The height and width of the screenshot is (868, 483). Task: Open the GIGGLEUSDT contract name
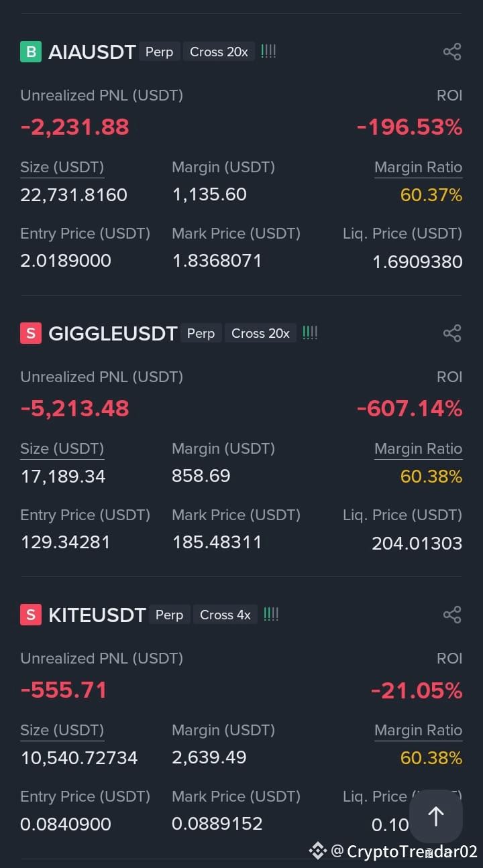tap(113, 333)
